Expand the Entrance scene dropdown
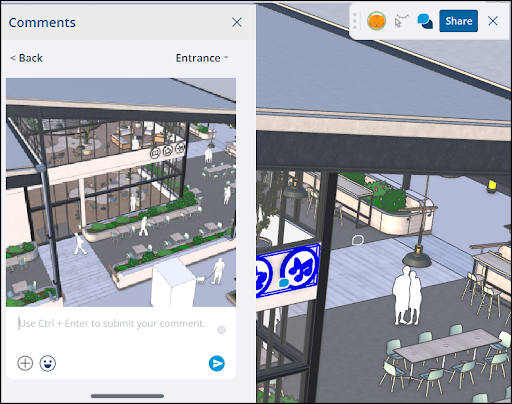512x404 pixels. (202, 58)
